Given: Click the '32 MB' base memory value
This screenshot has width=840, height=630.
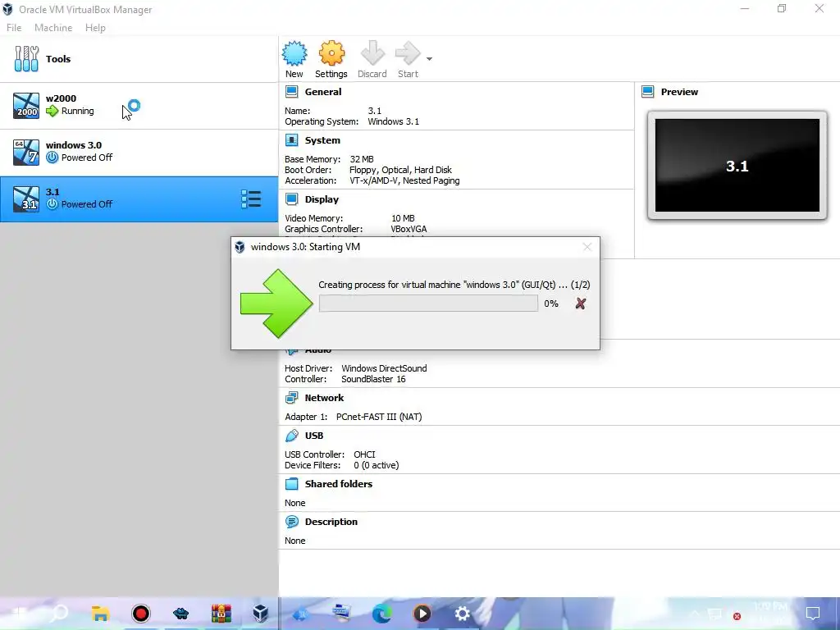Looking at the screenshot, I should [362, 159].
